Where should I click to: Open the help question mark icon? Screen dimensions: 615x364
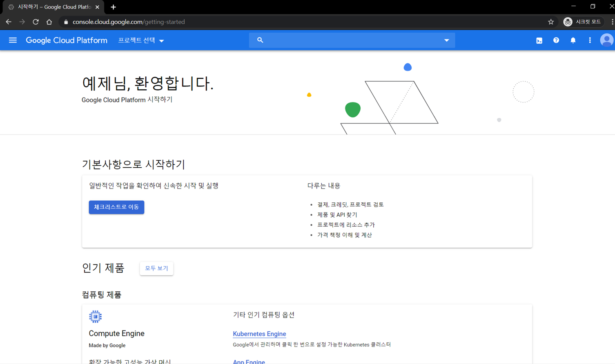click(556, 40)
